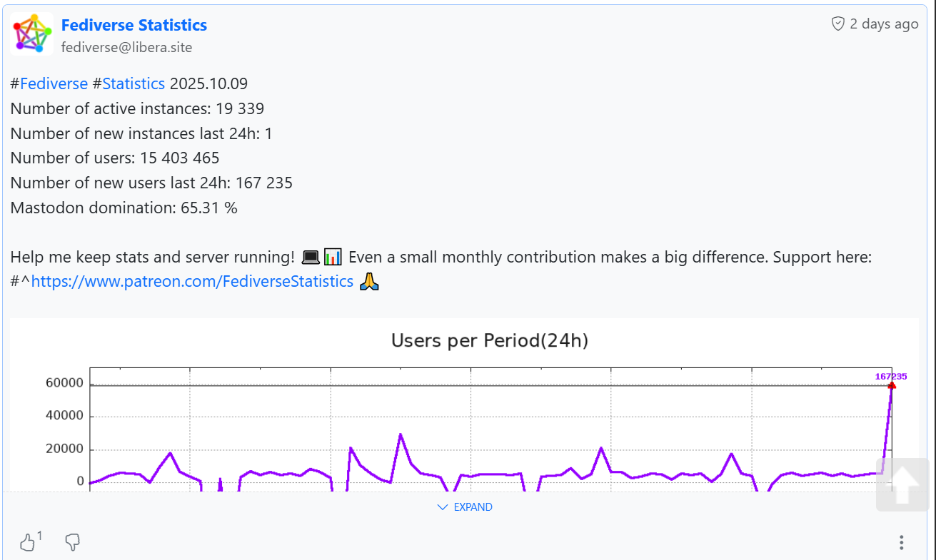
Task: Open the Fediverse hashtag link
Action: point(54,83)
